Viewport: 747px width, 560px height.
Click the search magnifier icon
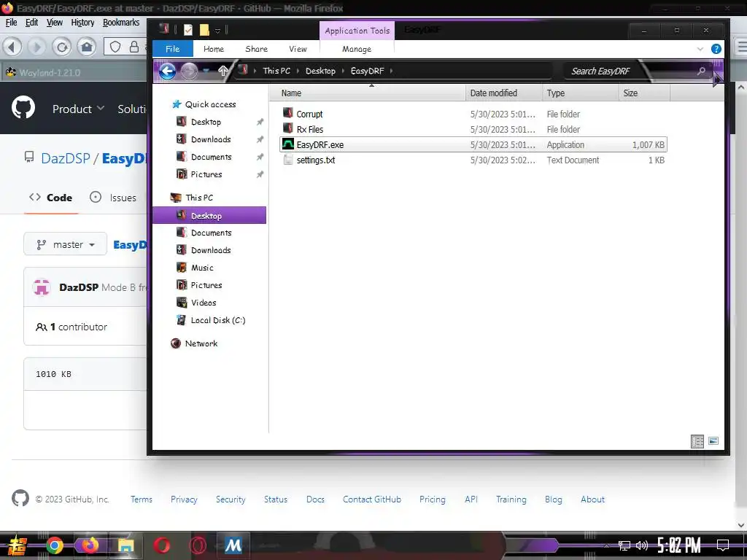tap(701, 71)
